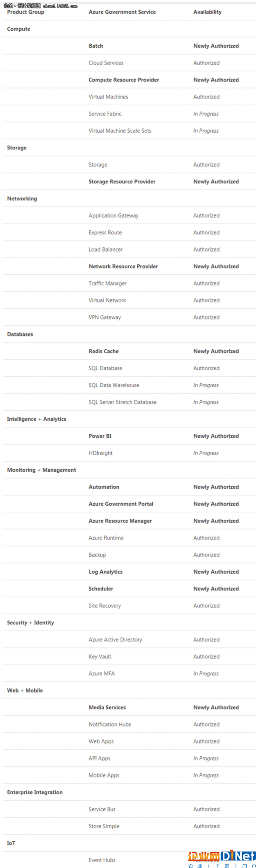
Task: Select the Databases group heading
Action: point(20,334)
